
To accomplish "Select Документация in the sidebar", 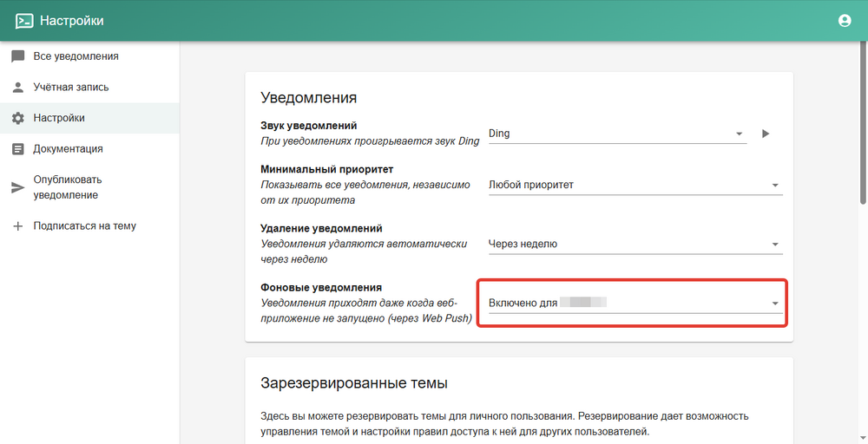I will click(68, 149).
